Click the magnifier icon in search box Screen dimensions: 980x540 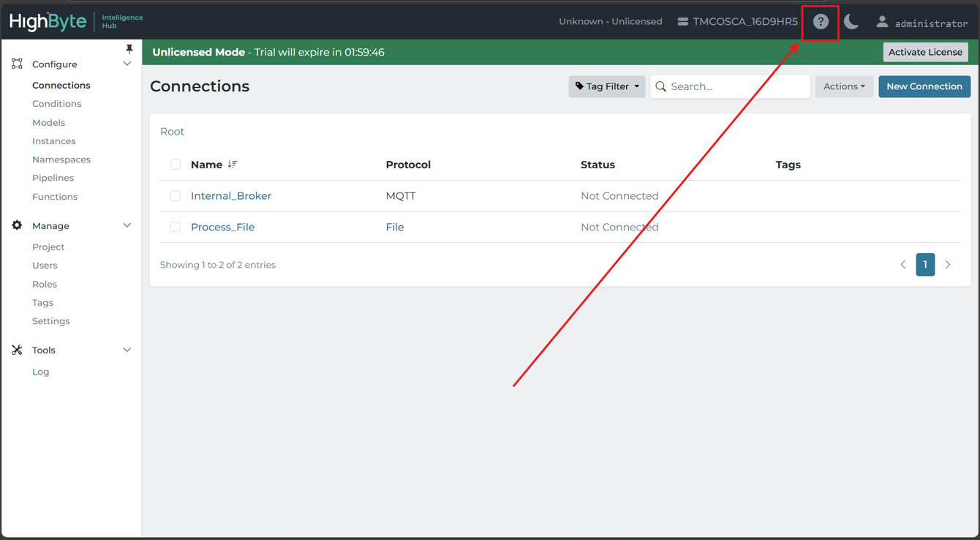click(661, 86)
